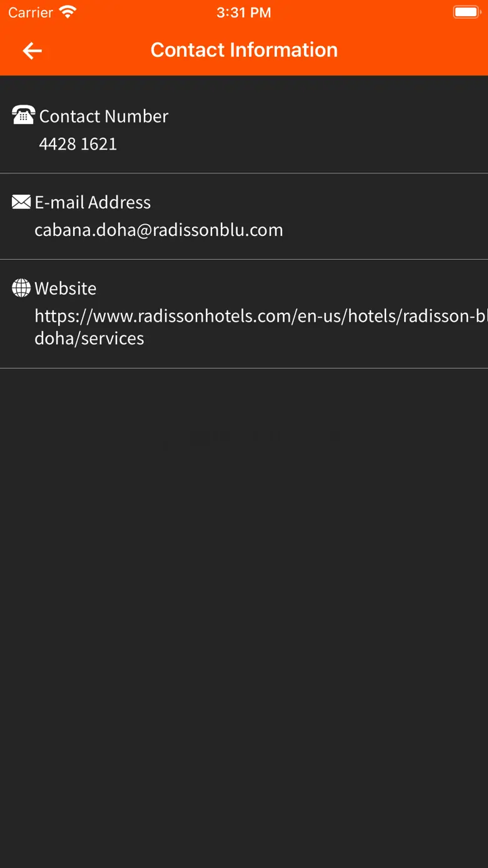Select the Website label

pyautogui.click(x=66, y=288)
